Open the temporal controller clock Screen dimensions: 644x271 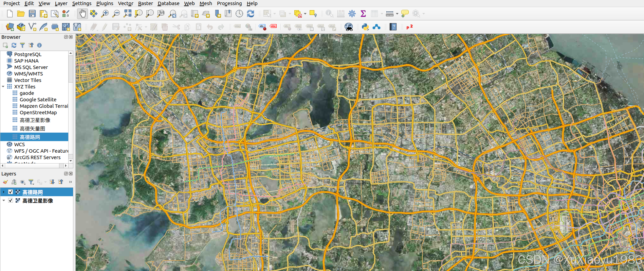coord(239,14)
